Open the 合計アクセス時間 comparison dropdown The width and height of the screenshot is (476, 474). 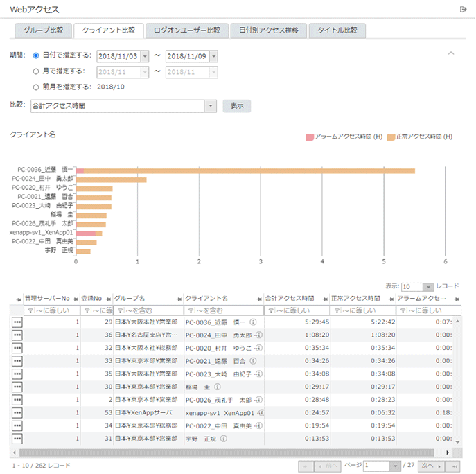(211, 106)
